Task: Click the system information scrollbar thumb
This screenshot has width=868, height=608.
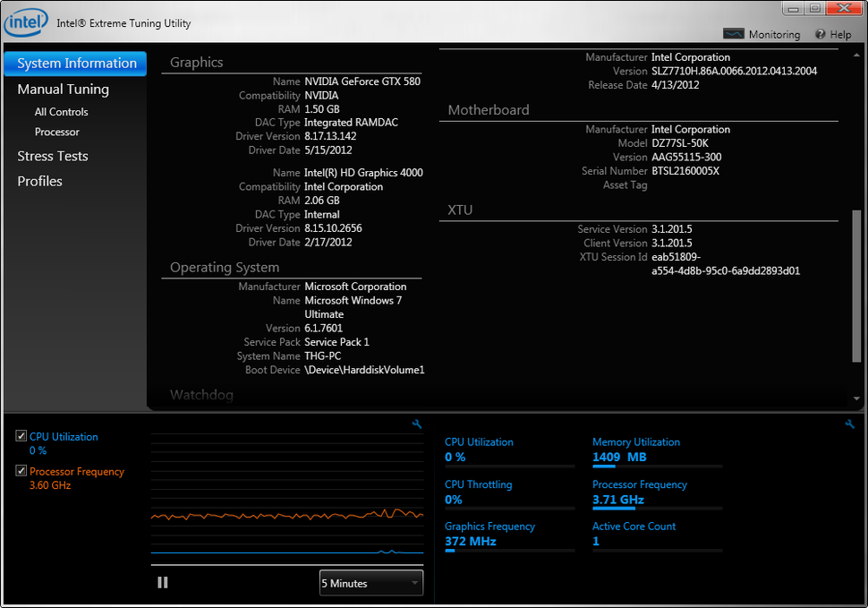Action: tap(856, 286)
